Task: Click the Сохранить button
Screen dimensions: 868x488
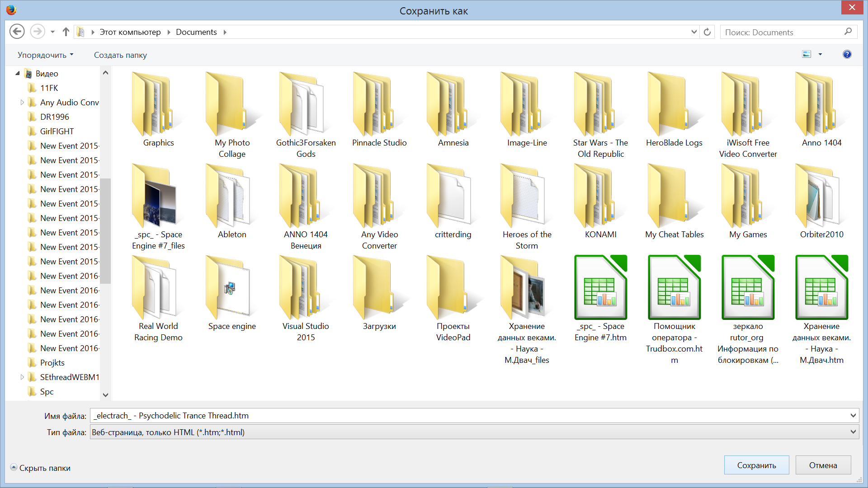Action: tap(756, 465)
